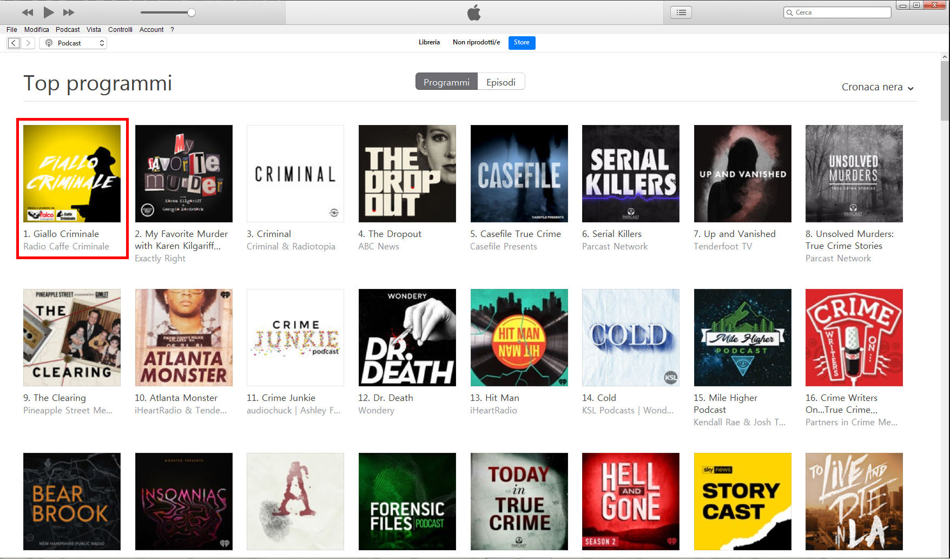Open Crime Junkie podcast artwork
The height and width of the screenshot is (560, 950).
295,338
